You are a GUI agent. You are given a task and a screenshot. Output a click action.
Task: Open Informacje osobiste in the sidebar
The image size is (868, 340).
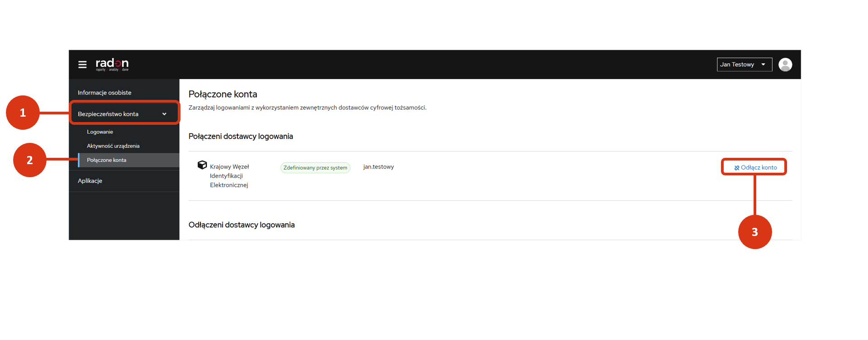click(104, 93)
